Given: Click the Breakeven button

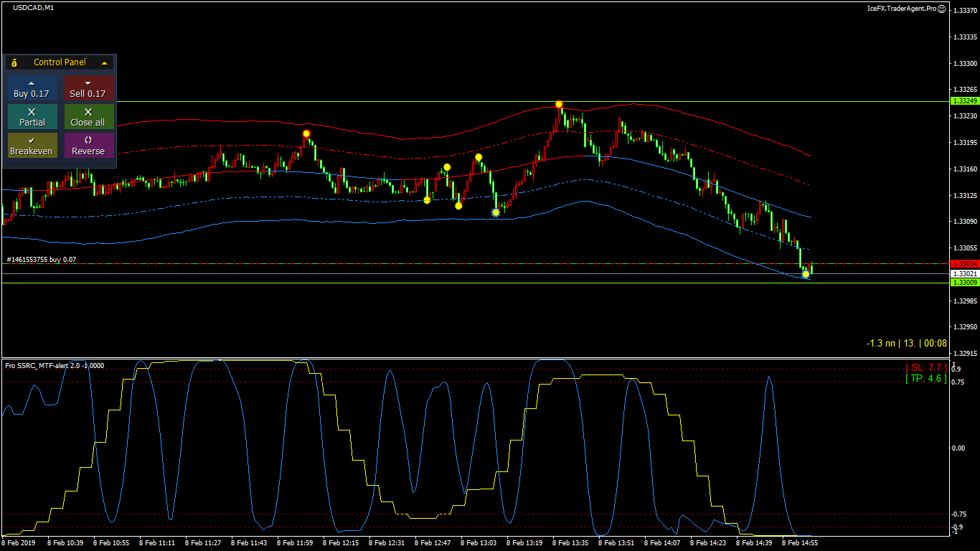Looking at the screenshot, I should tap(32, 146).
